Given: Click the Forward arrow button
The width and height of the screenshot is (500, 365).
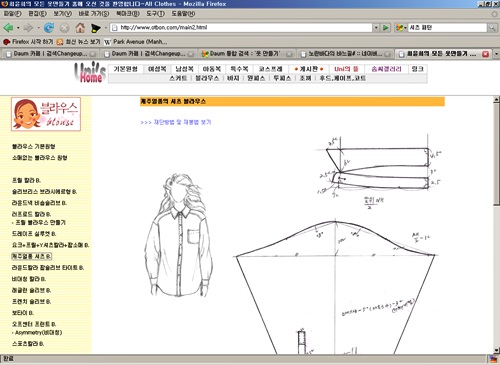Looking at the screenshot, I should [29, 28].
